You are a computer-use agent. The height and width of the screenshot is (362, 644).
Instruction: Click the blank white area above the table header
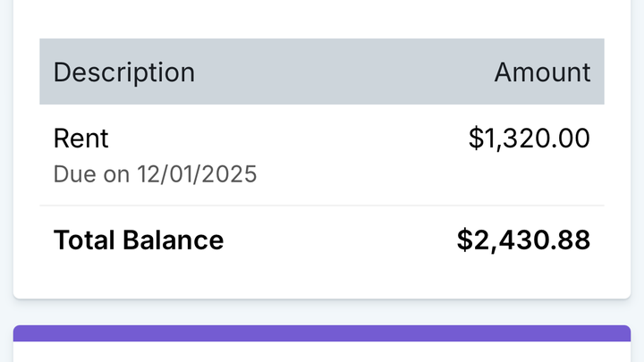pyautogui.click(x=322, y=18)
